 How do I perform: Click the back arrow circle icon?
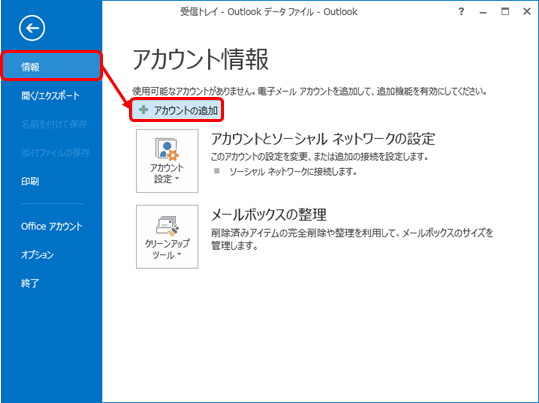pos(32,28)
